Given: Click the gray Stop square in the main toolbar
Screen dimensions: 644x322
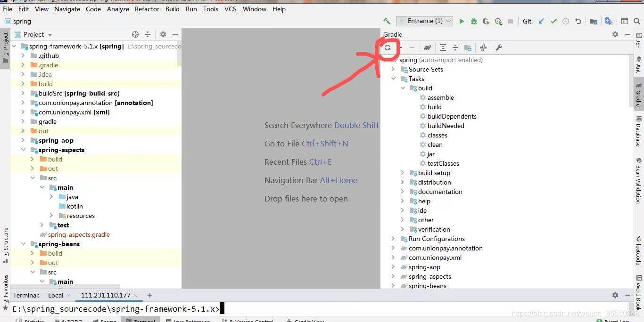Looking at the screenshot, I should click(511, 21).
